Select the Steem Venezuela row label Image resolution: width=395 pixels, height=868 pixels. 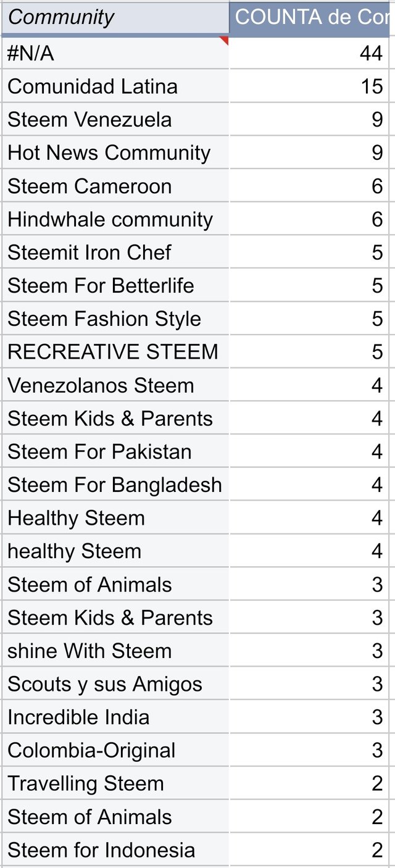[115, 120]
